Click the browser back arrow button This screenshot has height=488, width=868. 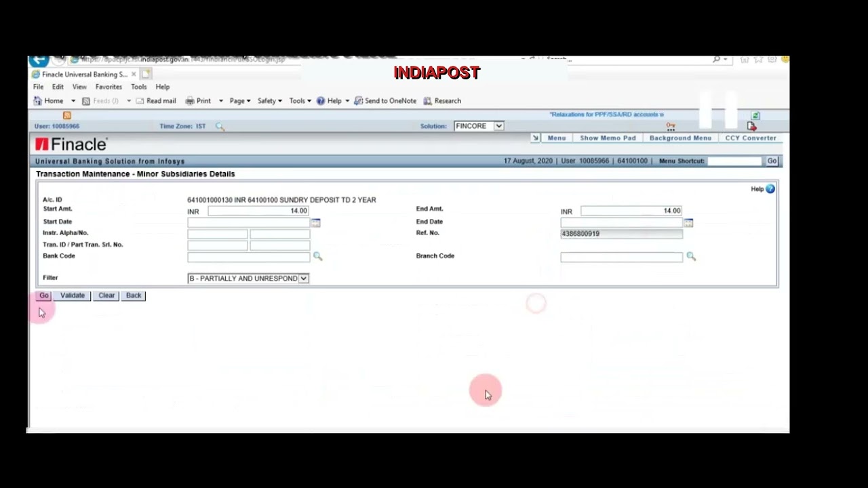pyautogui.click(x=39, y=60)
